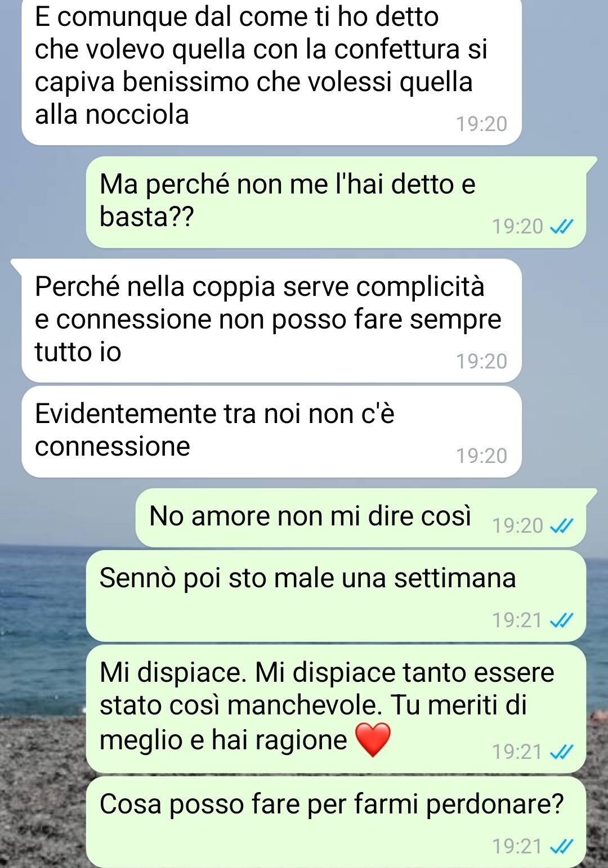
Task: Tap read ticks on 'Sennò poi sto male' message
Action: (x=561, y=620)
